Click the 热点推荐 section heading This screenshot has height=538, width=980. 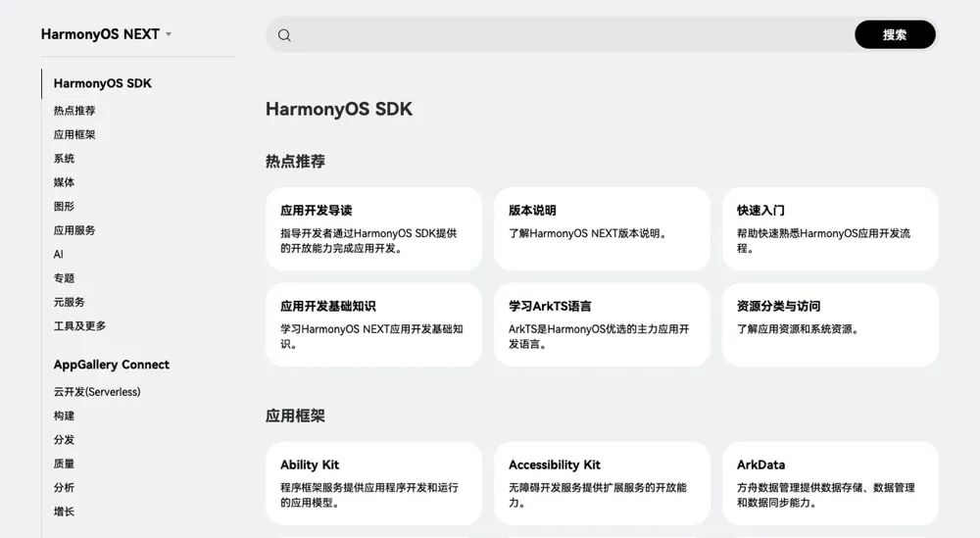point(295,162)
